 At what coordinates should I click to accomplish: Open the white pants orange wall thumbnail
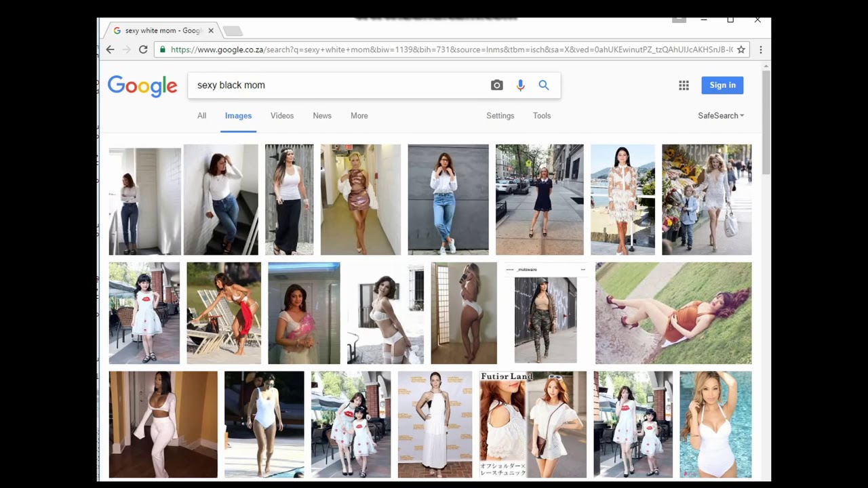click(163, 424)
